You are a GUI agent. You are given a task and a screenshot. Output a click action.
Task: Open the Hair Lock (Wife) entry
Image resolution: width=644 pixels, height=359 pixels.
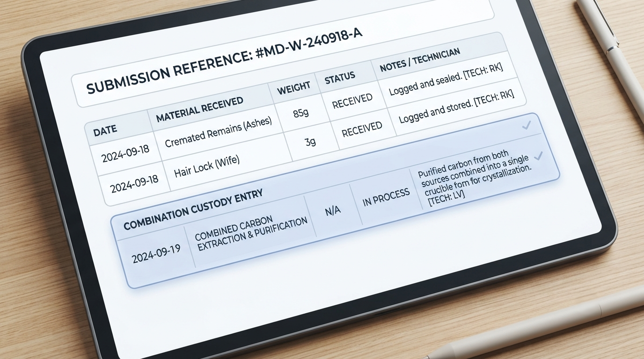(206, 167)
